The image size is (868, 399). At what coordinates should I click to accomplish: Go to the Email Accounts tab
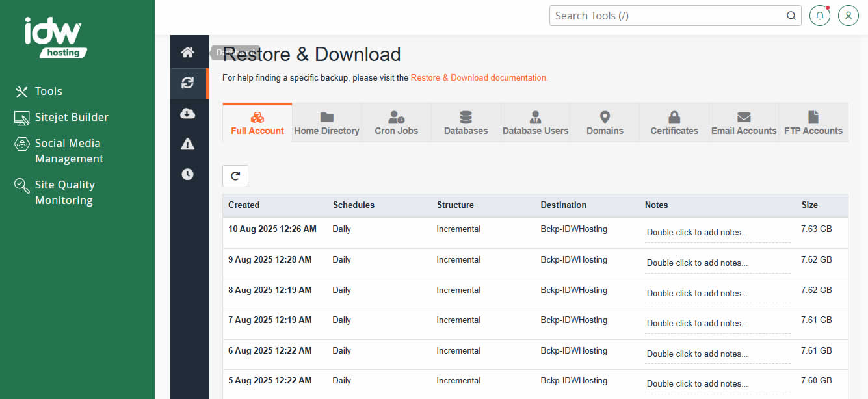744,123
